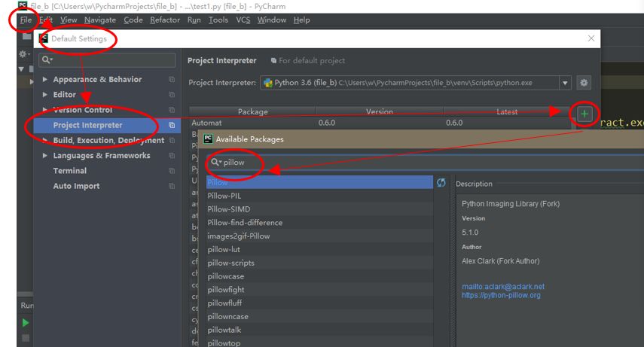Click dropdown arrow of interpreter selector

click(565, 83)
